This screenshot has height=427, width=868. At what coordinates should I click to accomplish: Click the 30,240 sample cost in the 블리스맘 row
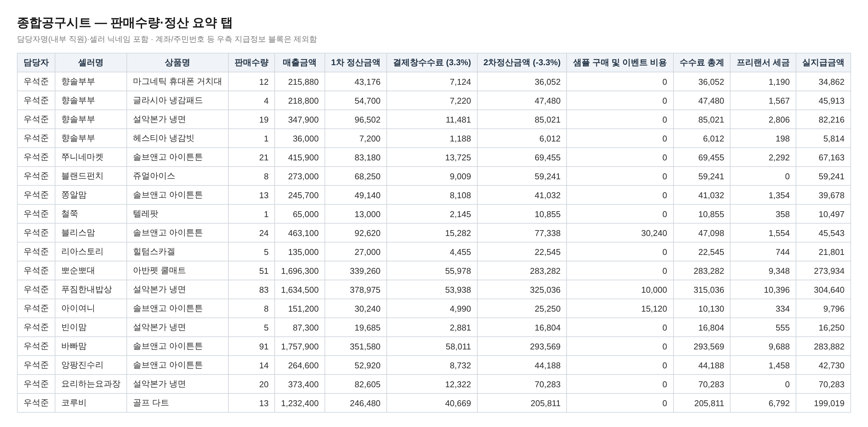tap(620, 233)
